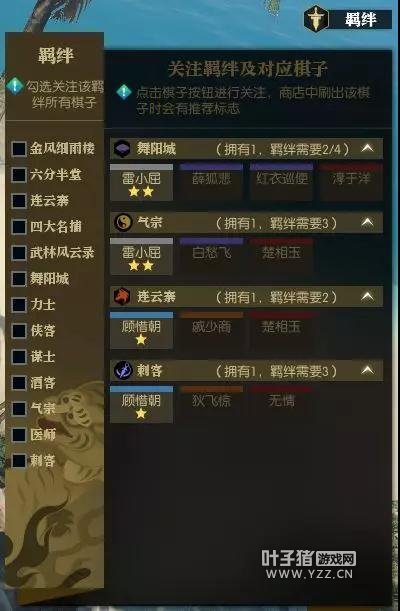Click the 刺客 dagger icon

(123, 370)
